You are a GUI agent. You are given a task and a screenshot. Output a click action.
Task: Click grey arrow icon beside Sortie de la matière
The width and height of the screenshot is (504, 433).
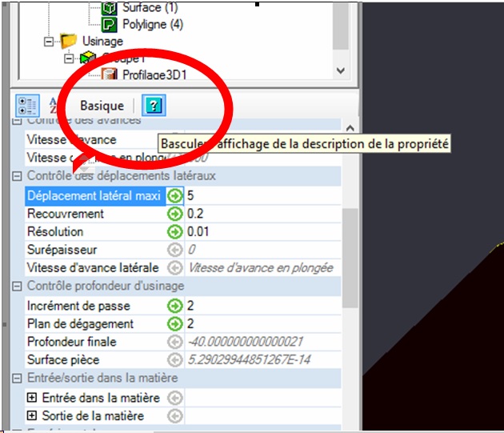(x=175, y=416)
